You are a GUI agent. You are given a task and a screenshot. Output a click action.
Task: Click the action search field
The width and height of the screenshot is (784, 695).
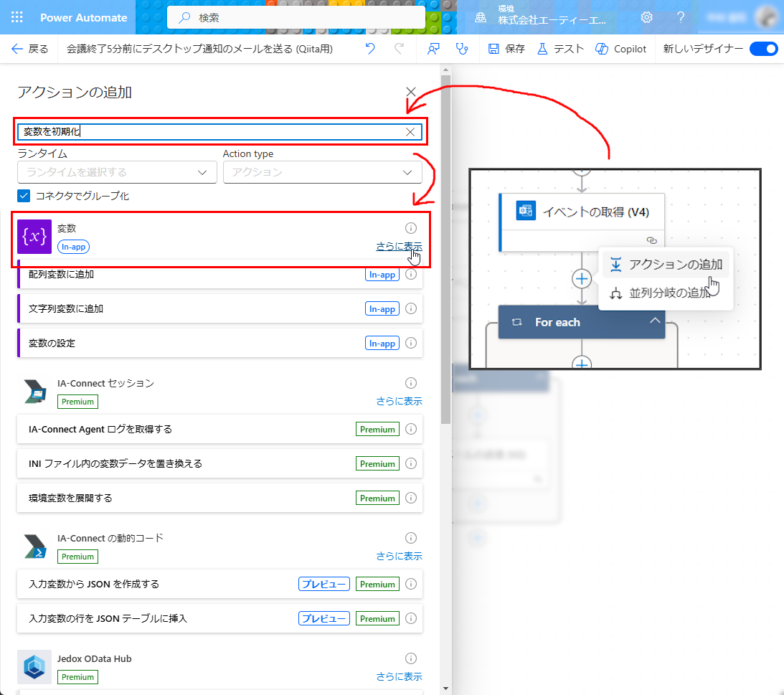(x=220, y=132)
